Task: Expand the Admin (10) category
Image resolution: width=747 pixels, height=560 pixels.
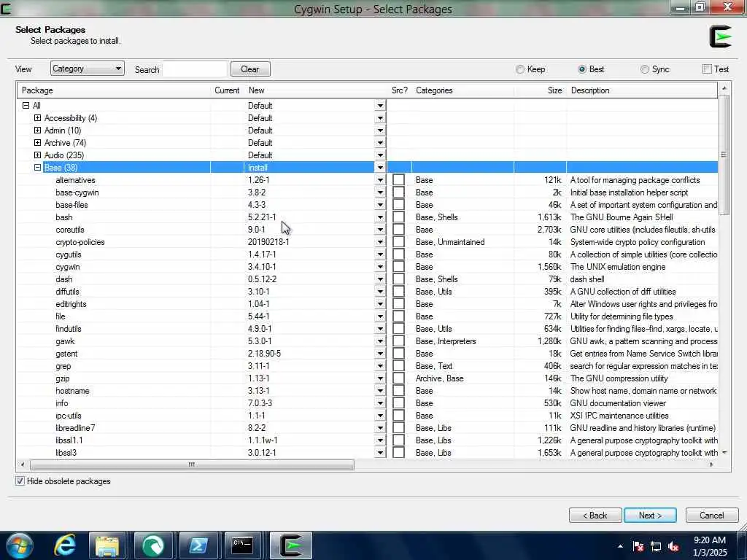Action: (38, 130)
